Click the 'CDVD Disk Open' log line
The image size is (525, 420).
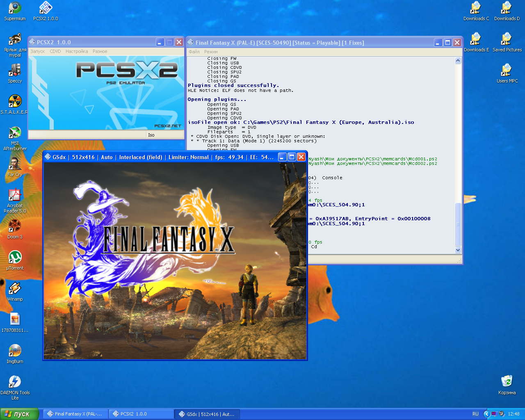[x=258, y=136]
